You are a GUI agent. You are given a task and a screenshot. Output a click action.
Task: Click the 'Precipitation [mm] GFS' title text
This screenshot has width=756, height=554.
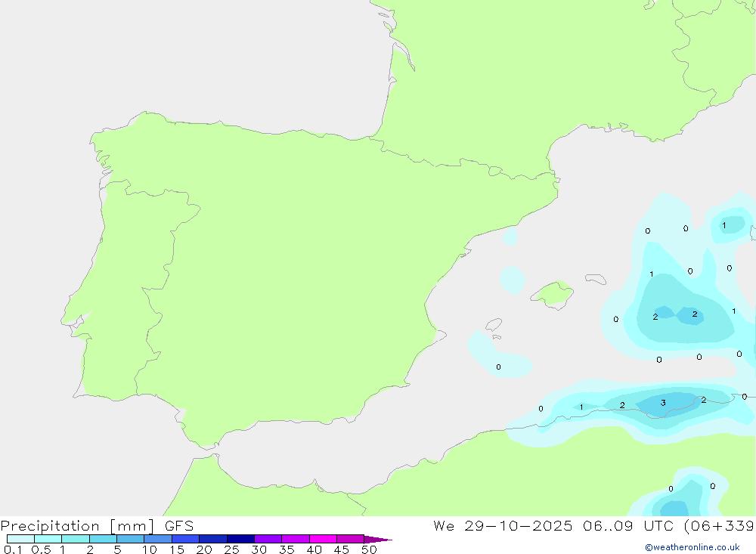(x=97, y=526)
